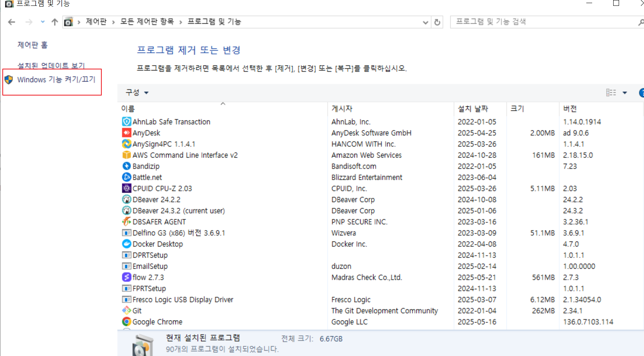The height and width of the screenshot is (356, 644).
Task: Click the AhnLab Safe Transaction shield icon
Action: pyautogui.click(x=126, y=122)
